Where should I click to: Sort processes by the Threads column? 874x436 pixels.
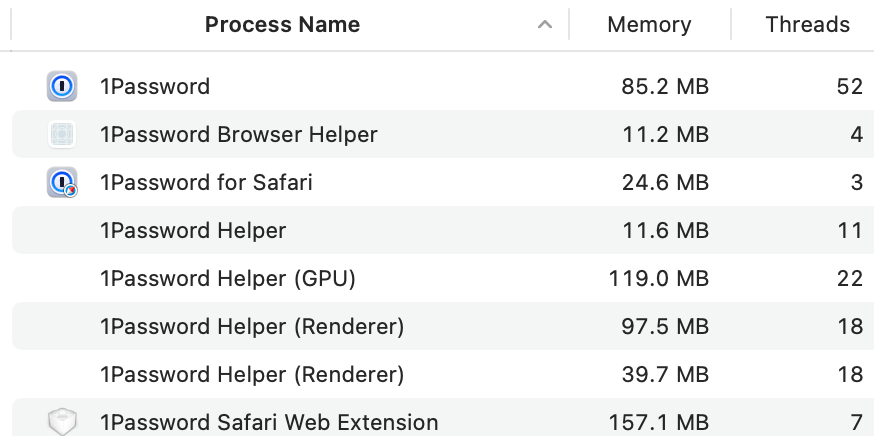coord(807,25)
